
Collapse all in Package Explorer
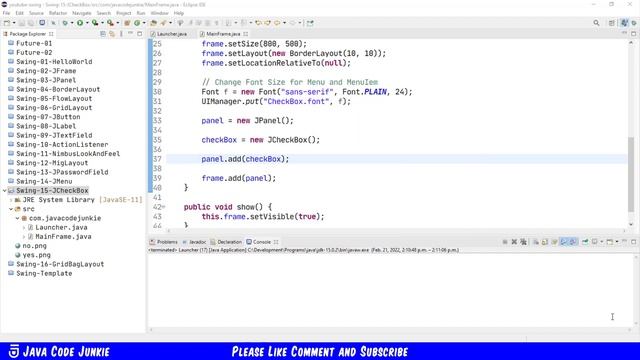pyautogui.click(x=103, y=34)
